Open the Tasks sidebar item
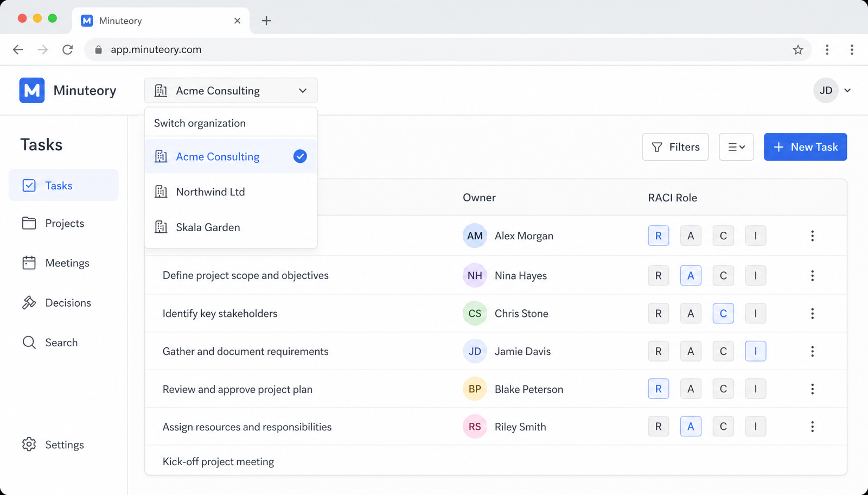 point(63,185)
